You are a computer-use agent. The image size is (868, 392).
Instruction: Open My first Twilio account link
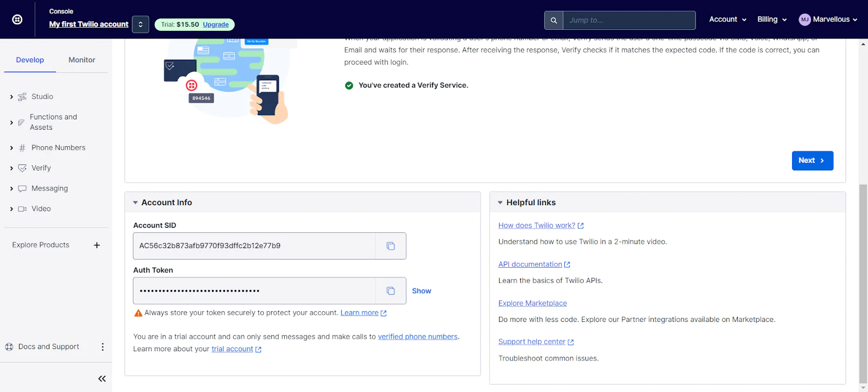pyautogui.click(x=88, y=24)
